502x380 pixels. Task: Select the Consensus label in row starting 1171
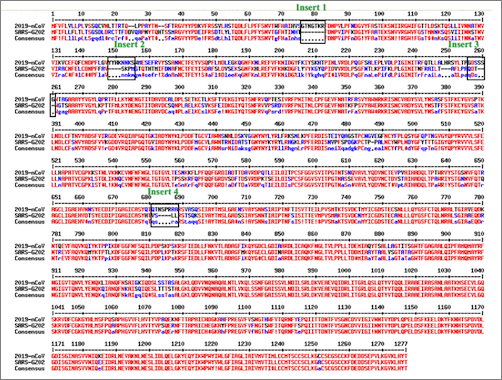click(x=30, y=368)
